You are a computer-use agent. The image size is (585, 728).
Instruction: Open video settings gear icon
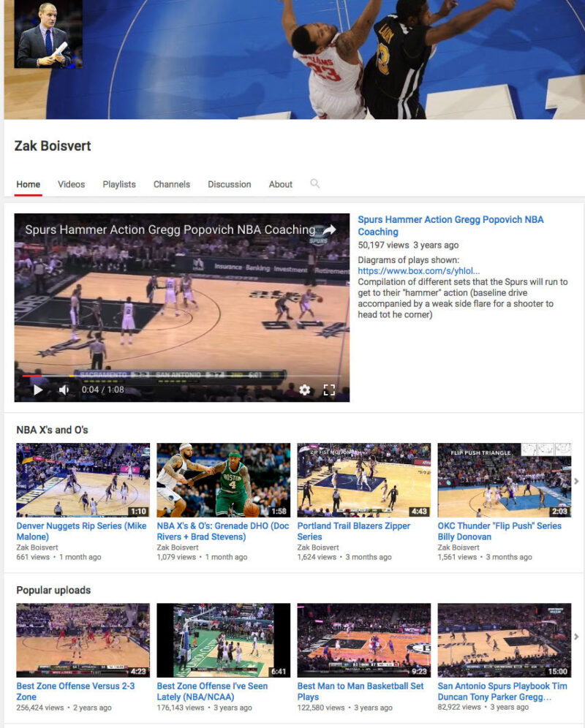click(304, 390)
